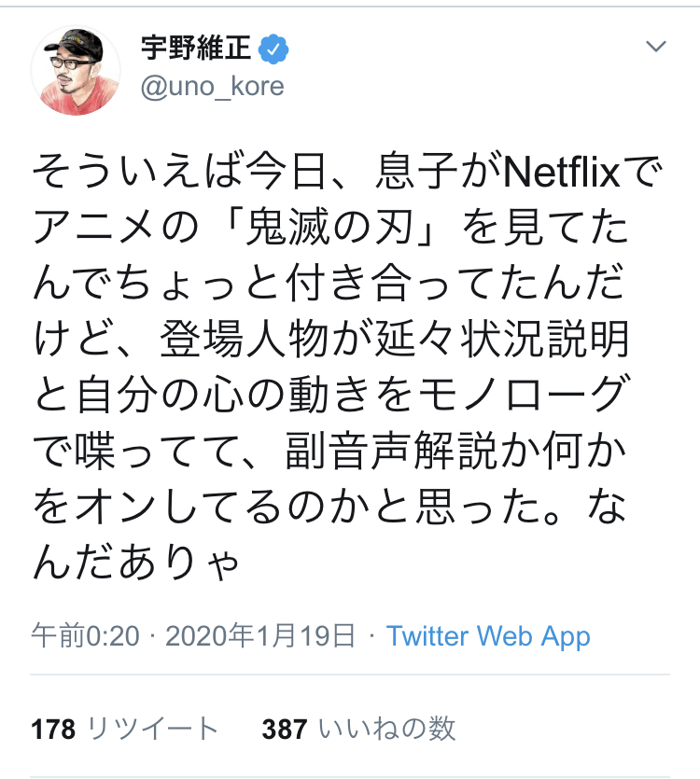700x779 pixels.
Task: Open the tweet options chevron menu
Action: click(656, 47)
